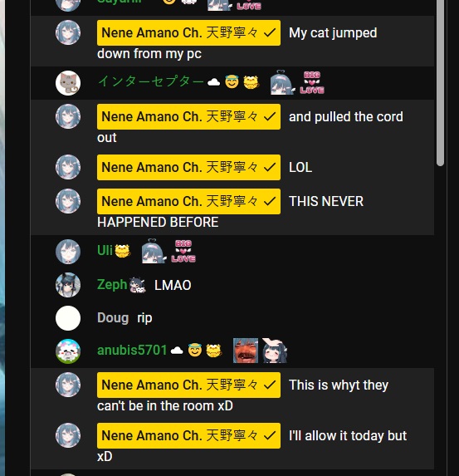Open Doug's blank white profile avatar
This screenshot has height=476, width=459.
click(x=68, y=318)
